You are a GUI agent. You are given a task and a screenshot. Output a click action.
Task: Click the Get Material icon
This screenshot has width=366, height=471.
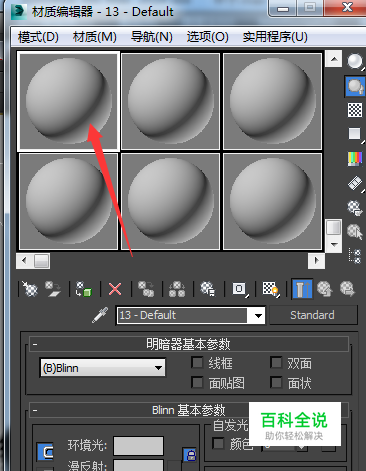pyautogui.click(x=30, y=289)
